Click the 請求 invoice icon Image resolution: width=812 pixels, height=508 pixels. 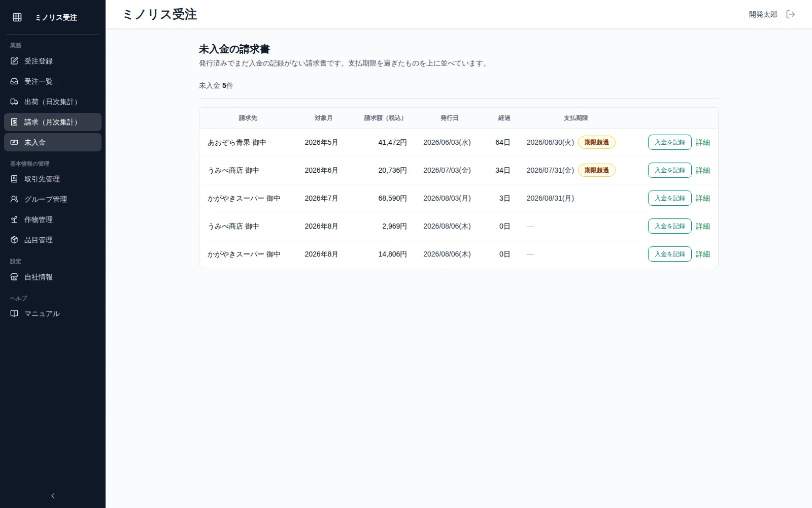(14, 122)
